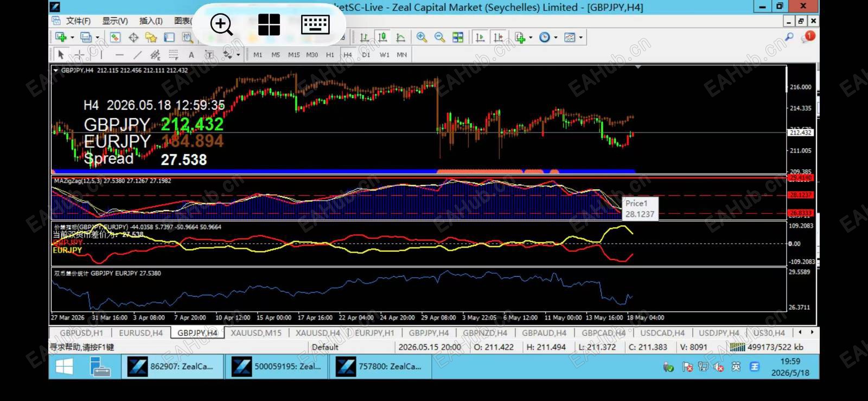This screenshot has height=401, width=868.
Task: Select the arrow cursor tool
Action: tap(61, 54)
